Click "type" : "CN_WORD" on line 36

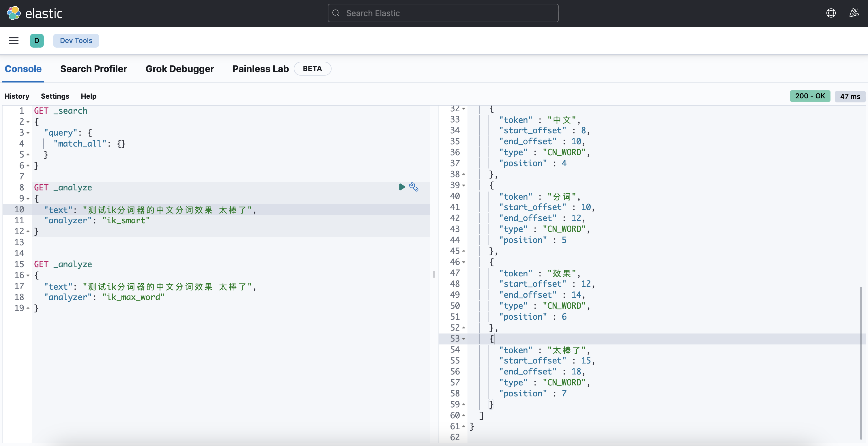542,153
